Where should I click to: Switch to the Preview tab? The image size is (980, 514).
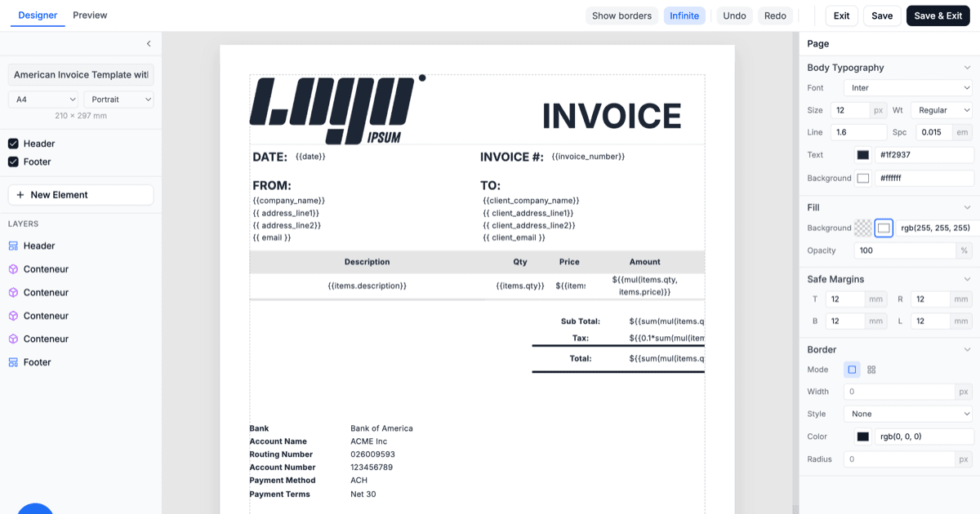(x=90, y=15)
